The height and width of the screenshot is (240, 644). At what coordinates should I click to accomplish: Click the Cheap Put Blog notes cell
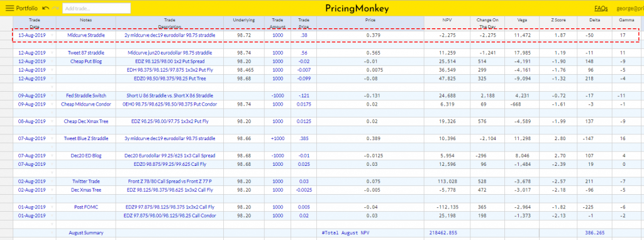tap(86, 62)
